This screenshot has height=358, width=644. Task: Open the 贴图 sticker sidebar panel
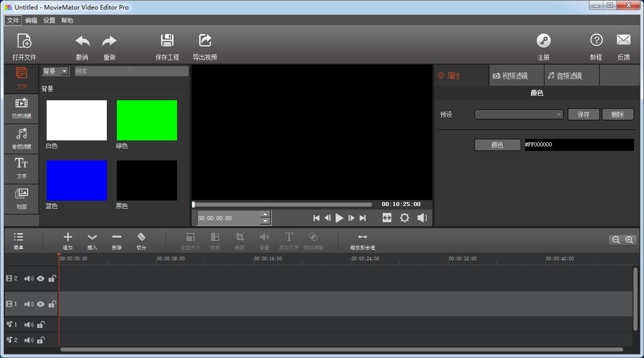[x=22, y=199]
